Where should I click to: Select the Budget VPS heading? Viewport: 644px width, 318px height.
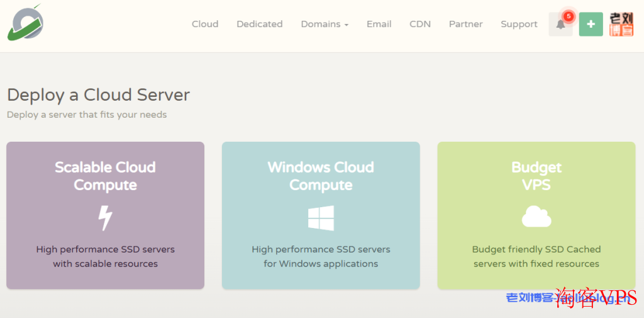pos(536,176)
